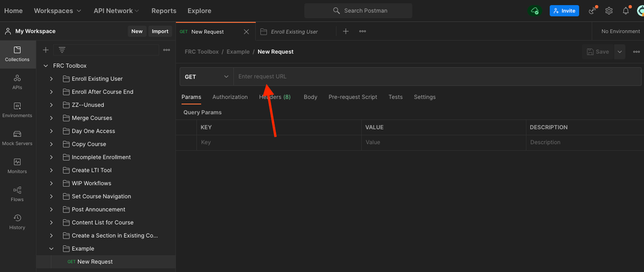The width and height of the screenshot is (644, 272).
Task: Click the Import button
Action: 160,31
